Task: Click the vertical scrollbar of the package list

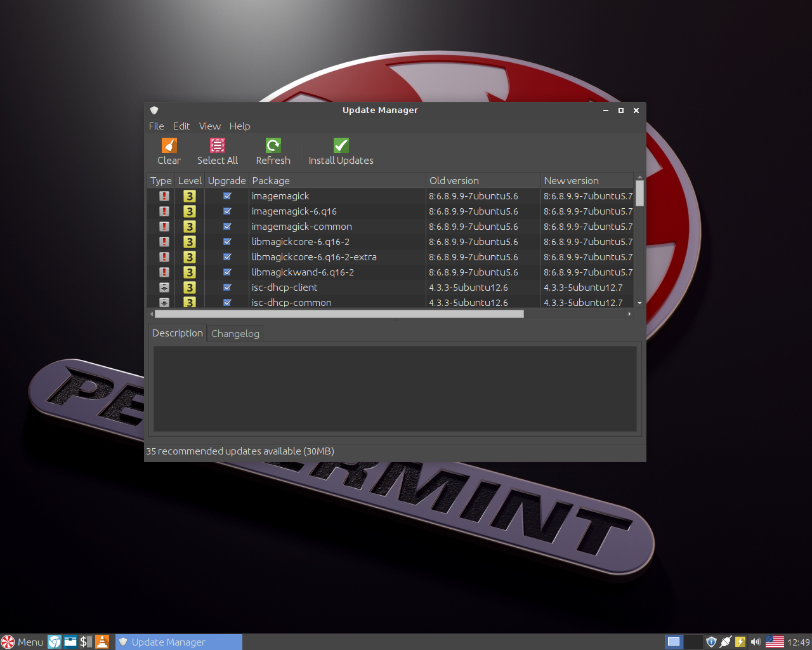Action: [x=640, y=193]
